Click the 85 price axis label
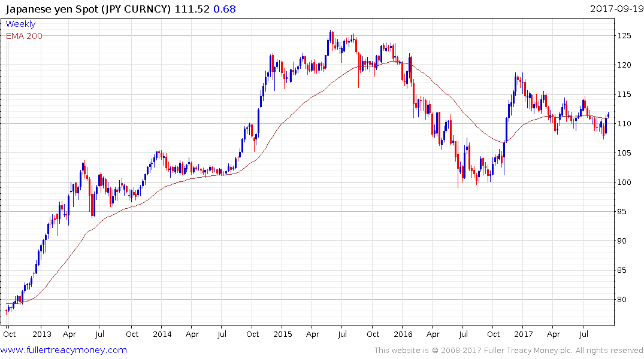This screenshot has width=644, height=359. [x=622, y=270]
